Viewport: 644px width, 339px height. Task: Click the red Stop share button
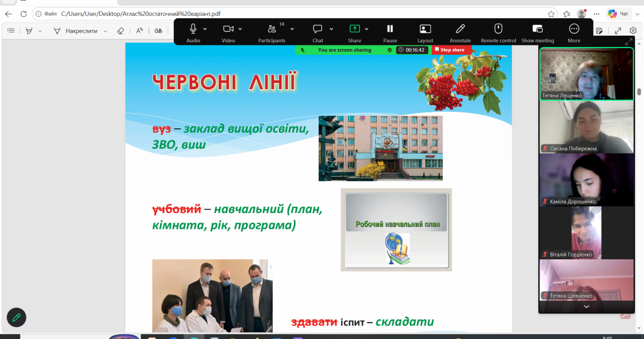[x=450, y=50]
